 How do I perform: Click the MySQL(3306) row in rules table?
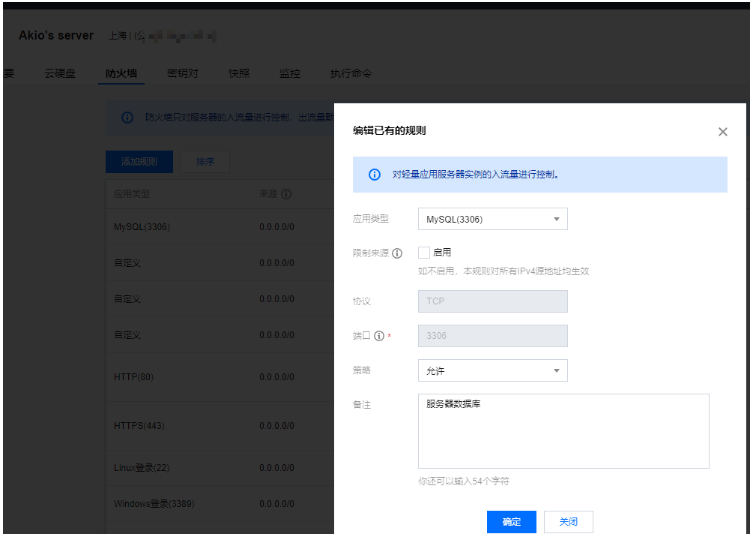[220, 227]
